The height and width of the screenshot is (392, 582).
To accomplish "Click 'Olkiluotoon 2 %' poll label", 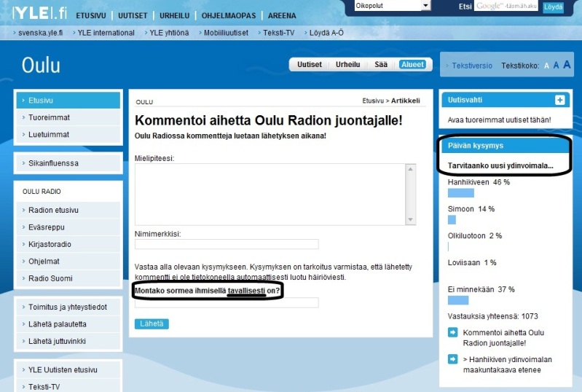I will point(475,236).
